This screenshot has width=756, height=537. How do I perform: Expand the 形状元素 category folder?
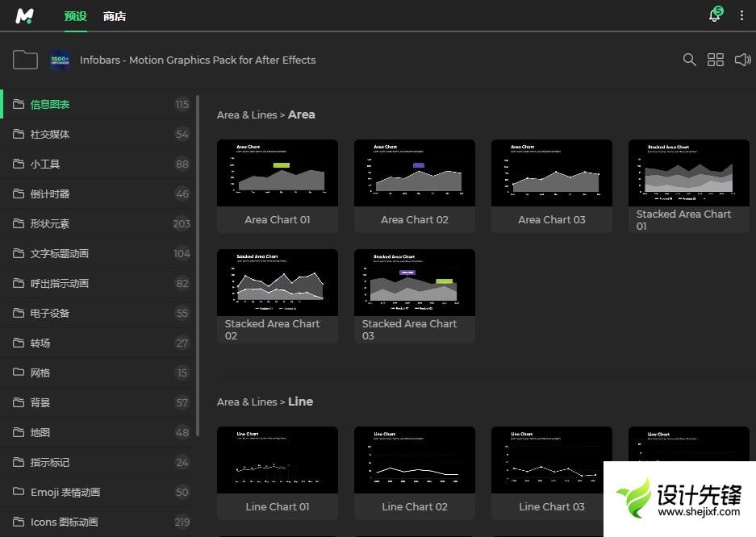(x=50, y=223)
